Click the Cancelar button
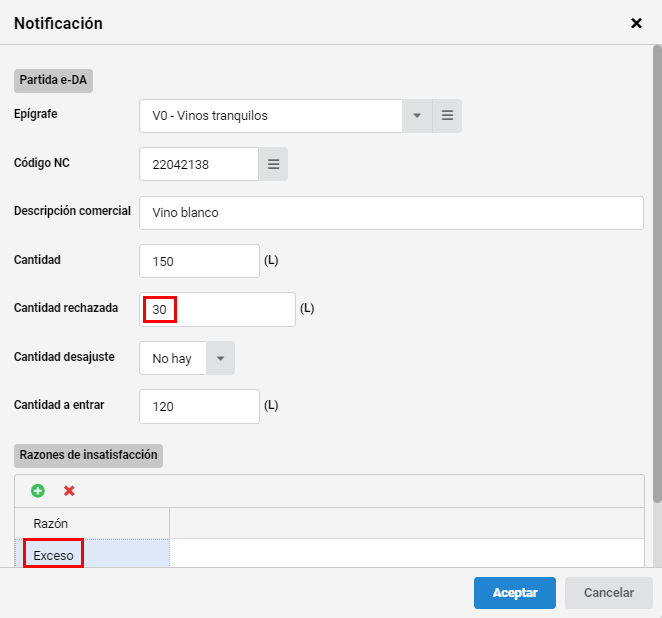Screen dimensions: 662x618 pos(609,593)
